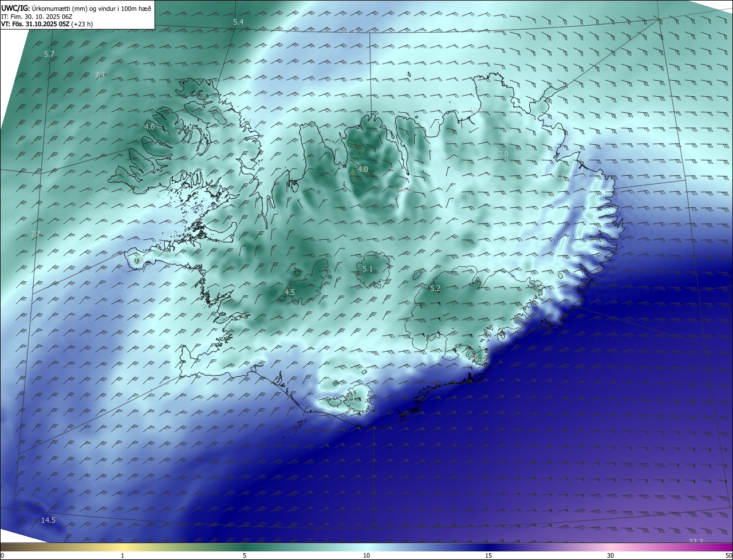Click the title text "Úrkomumætti (mm) og vindur i 100m hæð"
733x560 pixels.
point(91,8)
